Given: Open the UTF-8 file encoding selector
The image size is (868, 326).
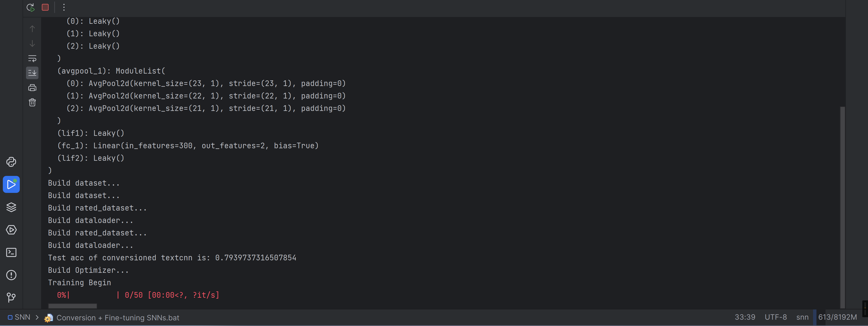Looking at the screenshot, I should pos(775,317).
